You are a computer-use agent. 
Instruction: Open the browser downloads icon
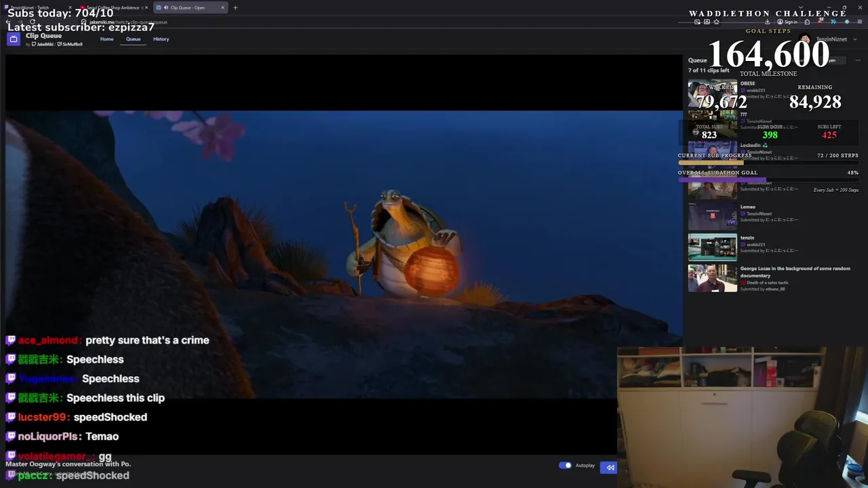pyautogui.click(x=768, y=22)
